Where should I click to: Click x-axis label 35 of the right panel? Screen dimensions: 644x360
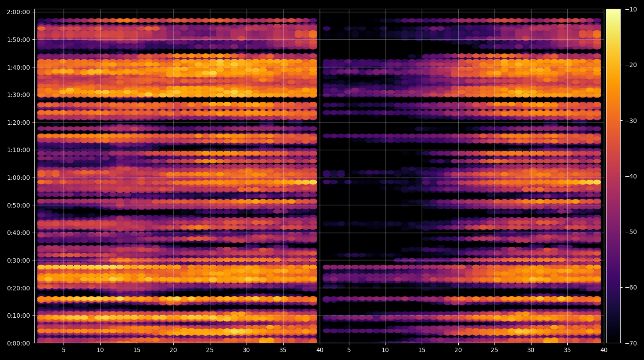567,350
